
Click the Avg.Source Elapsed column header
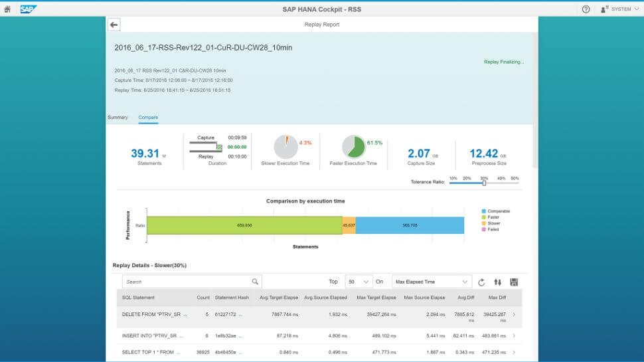pos(325,298)
